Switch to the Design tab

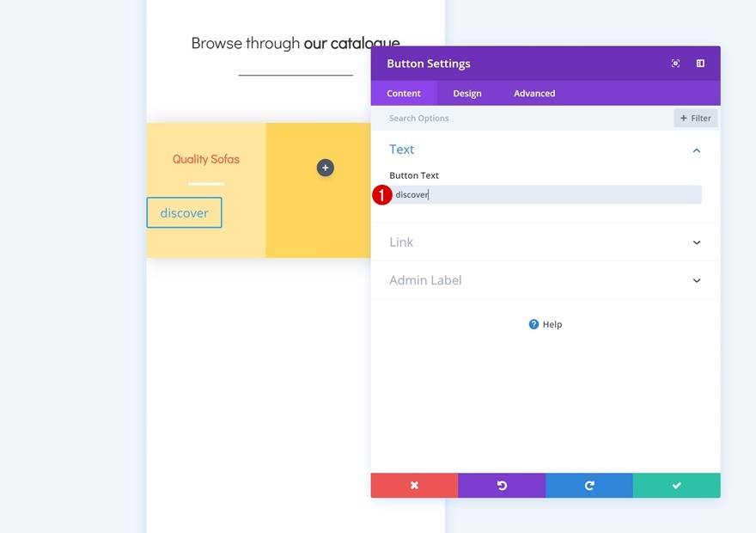(467, 93)
